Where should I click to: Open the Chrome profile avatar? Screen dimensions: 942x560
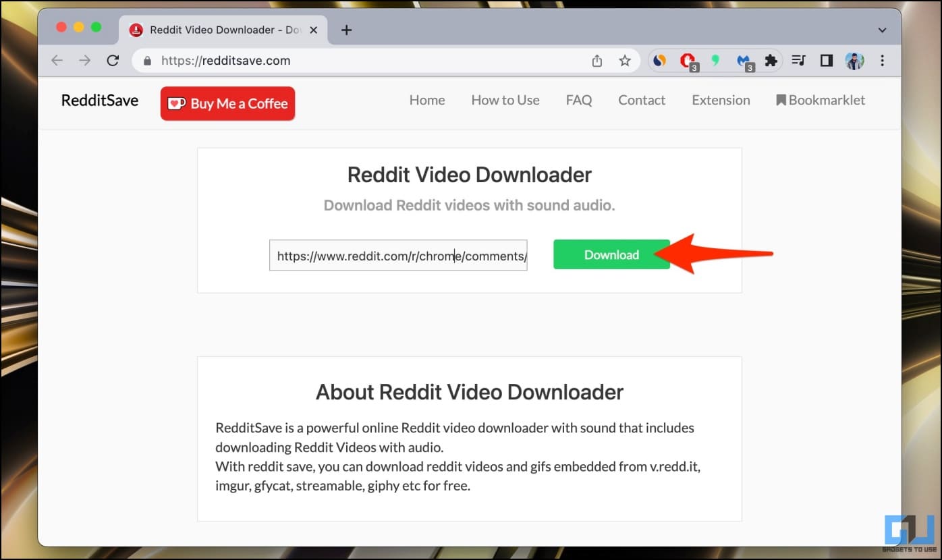(854, 61)
